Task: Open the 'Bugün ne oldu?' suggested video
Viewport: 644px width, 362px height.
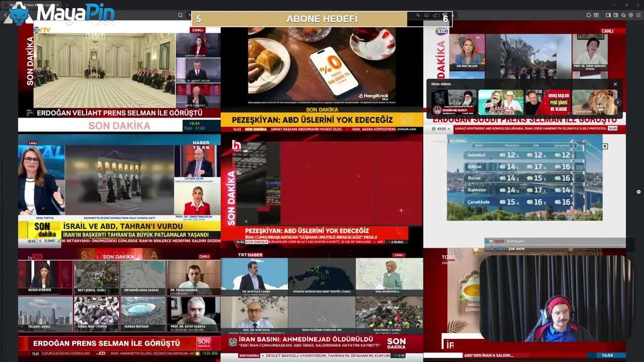Action: tap(454, 102)
